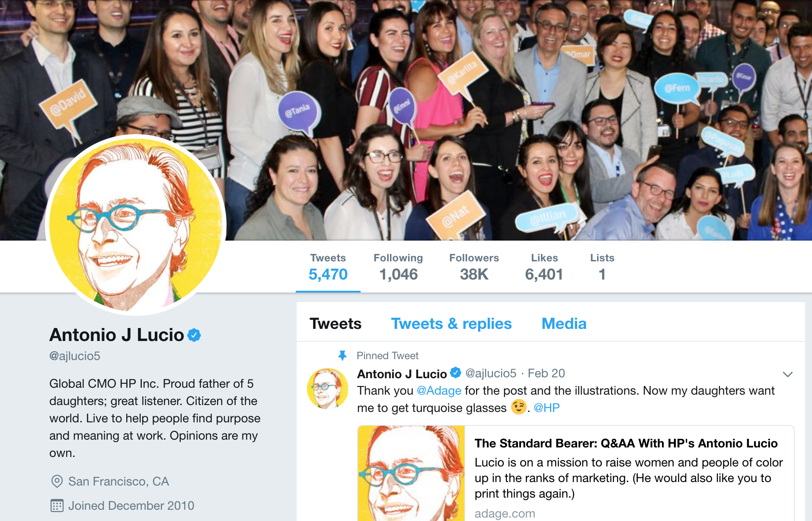Click the small avatar beside the pinned tweet
Viewport: 812px width, 521px height.
coord(327,389)
